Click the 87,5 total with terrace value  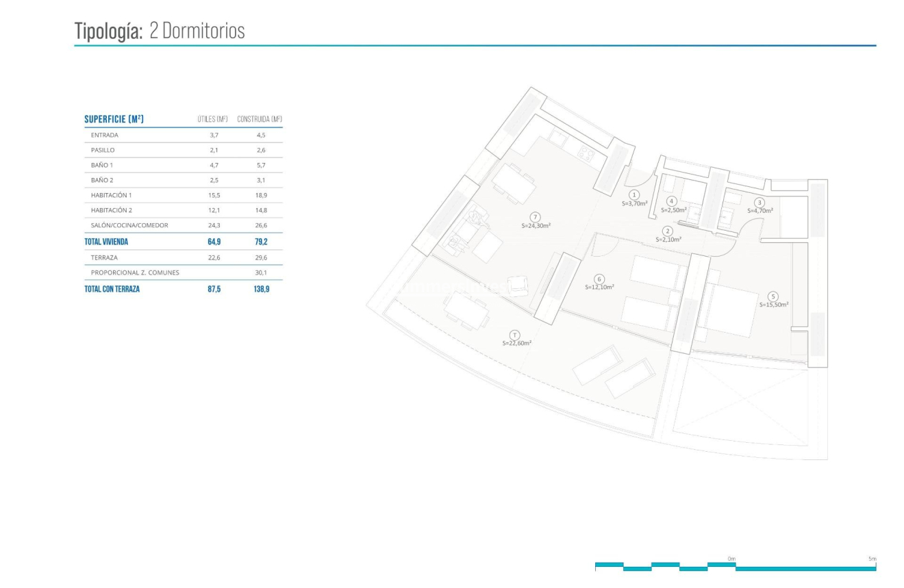tap(214, 290)
